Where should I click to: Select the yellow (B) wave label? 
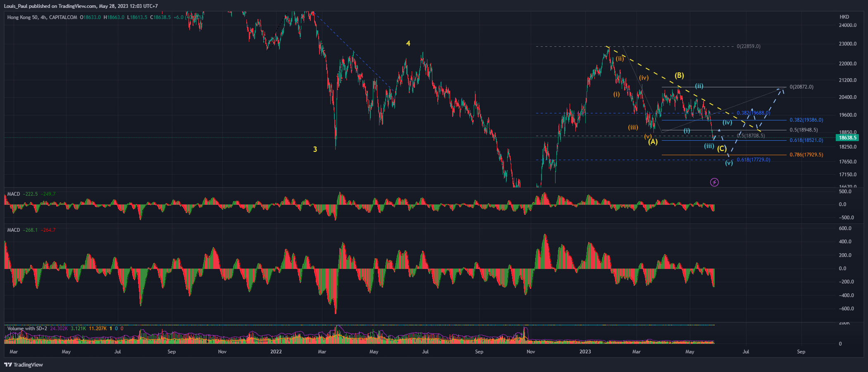(x=680, y=75)
